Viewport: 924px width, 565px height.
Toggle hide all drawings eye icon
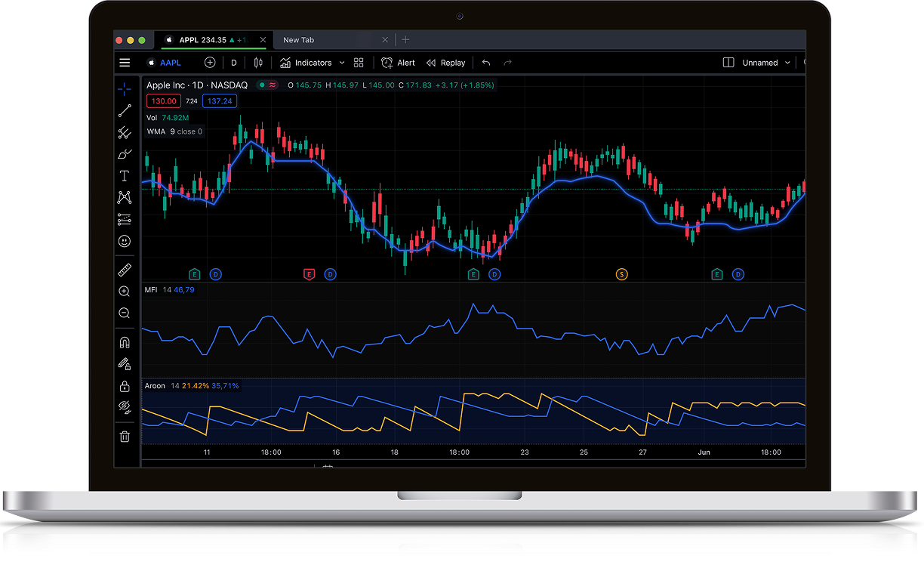125,408
